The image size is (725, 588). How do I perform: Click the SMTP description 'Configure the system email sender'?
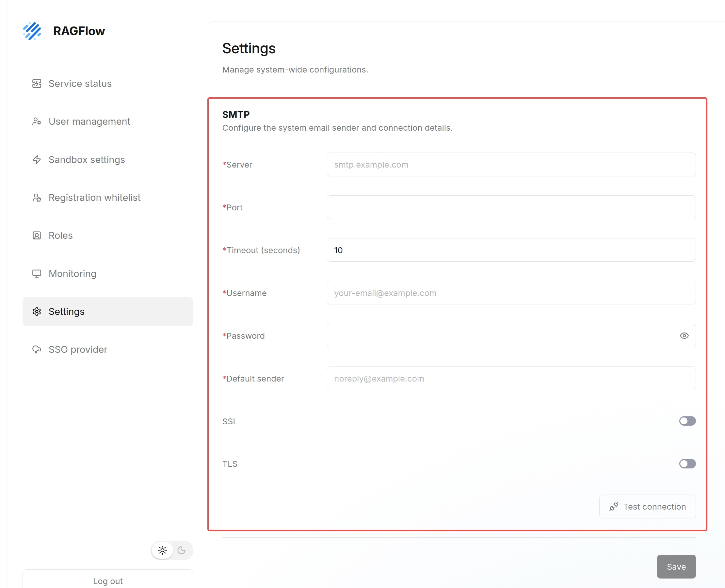click(337, 128)
